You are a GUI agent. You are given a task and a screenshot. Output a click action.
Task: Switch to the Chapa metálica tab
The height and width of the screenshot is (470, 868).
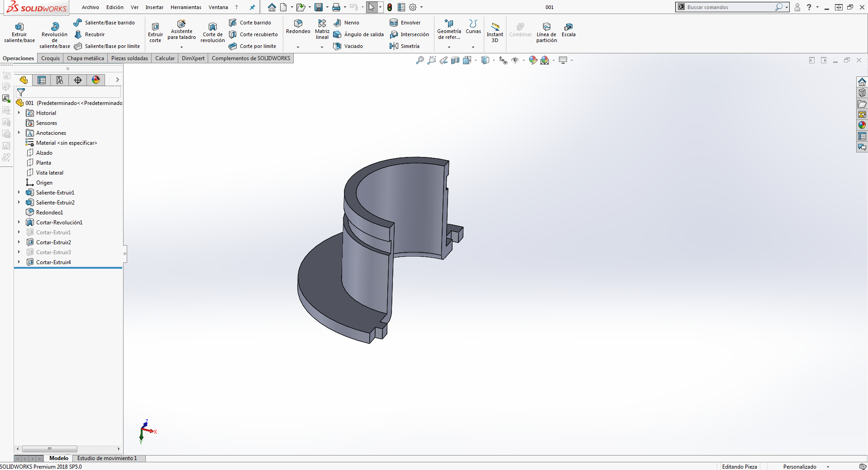click(x=86, y=58)
